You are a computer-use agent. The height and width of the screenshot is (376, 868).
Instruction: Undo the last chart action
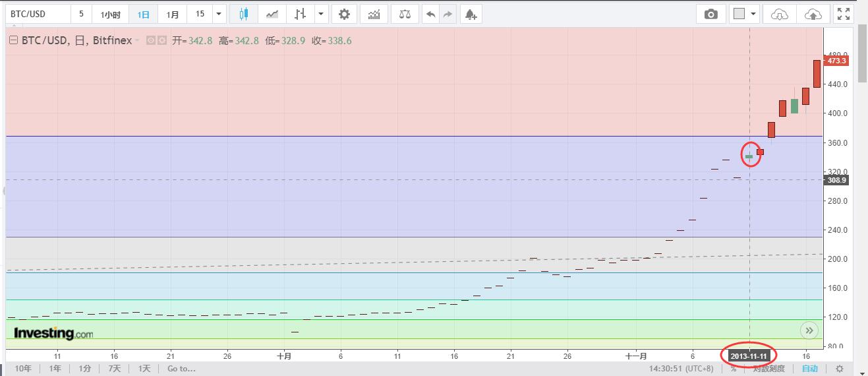coord(431,14)
